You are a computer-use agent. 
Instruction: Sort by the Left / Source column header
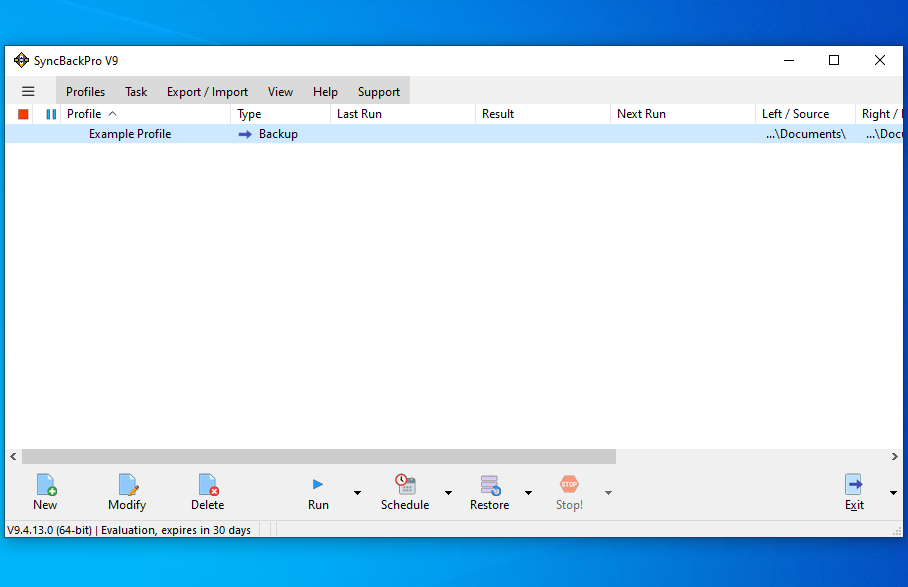[806, 114]
